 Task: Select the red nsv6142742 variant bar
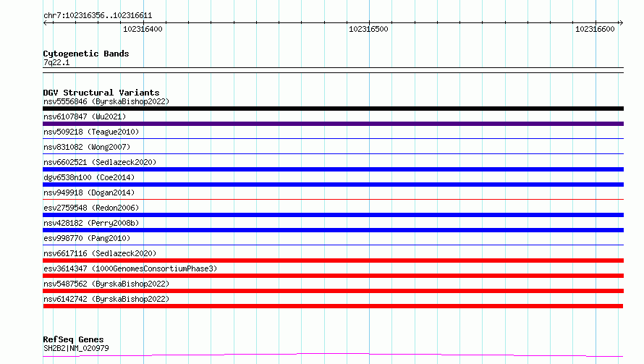[333, 306]
